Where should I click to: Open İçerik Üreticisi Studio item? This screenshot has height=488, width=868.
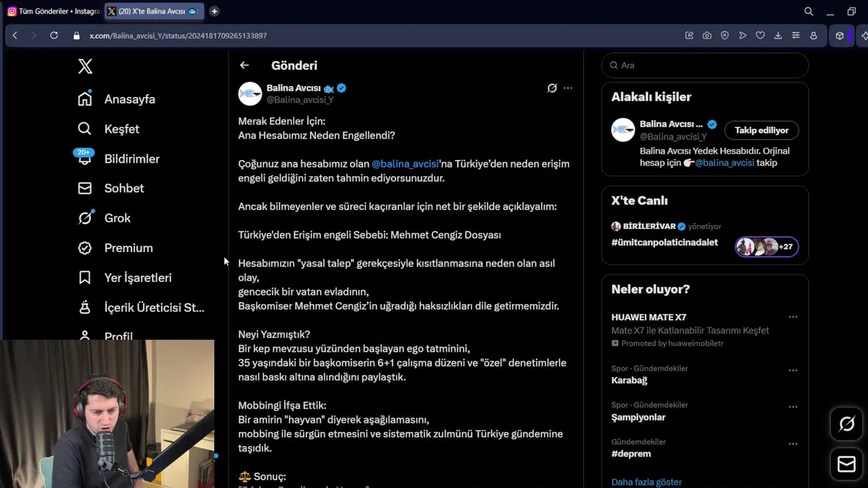pos(140,308)
